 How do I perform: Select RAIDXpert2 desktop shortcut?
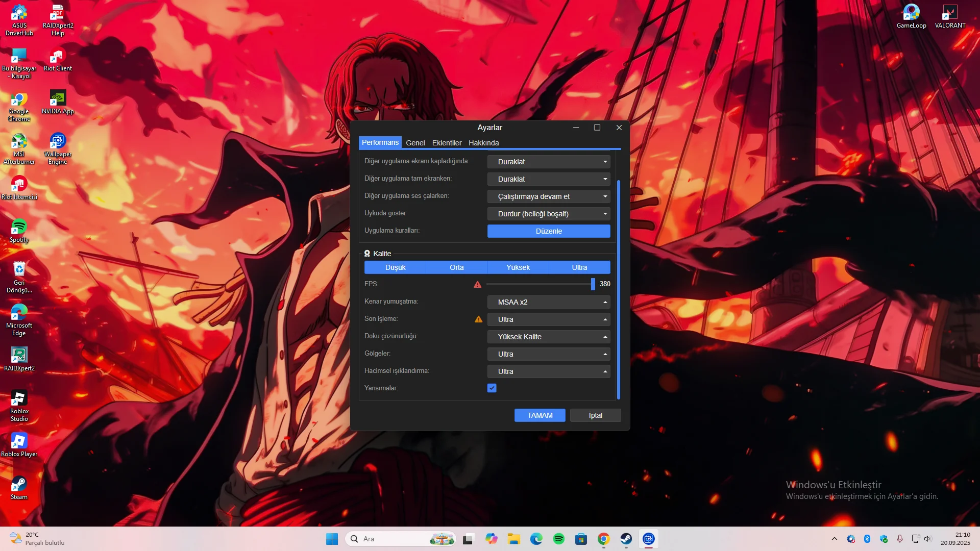(x=19, y=359)
